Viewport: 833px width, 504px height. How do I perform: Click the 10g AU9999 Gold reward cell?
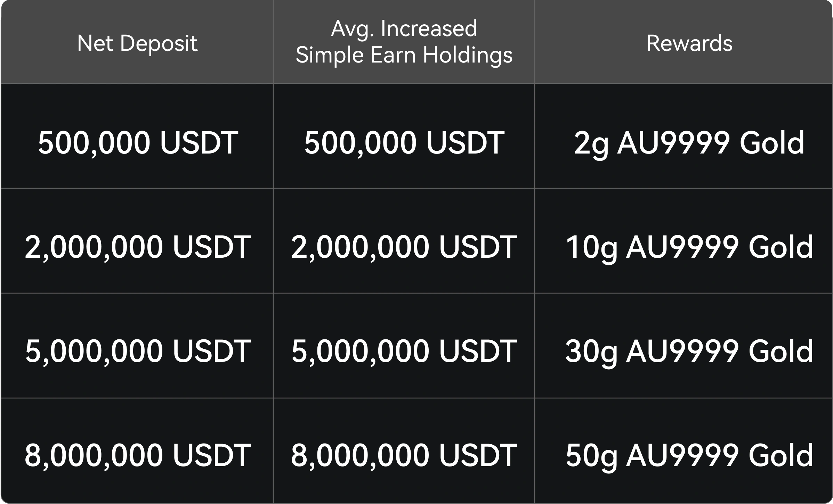[689, 247]
